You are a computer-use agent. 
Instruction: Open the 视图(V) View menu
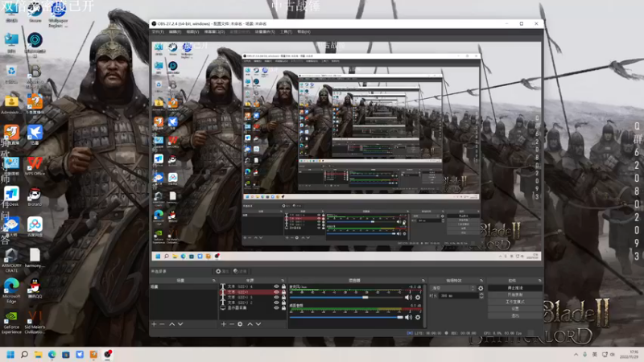pyautogui.click(x=192, y=31)
